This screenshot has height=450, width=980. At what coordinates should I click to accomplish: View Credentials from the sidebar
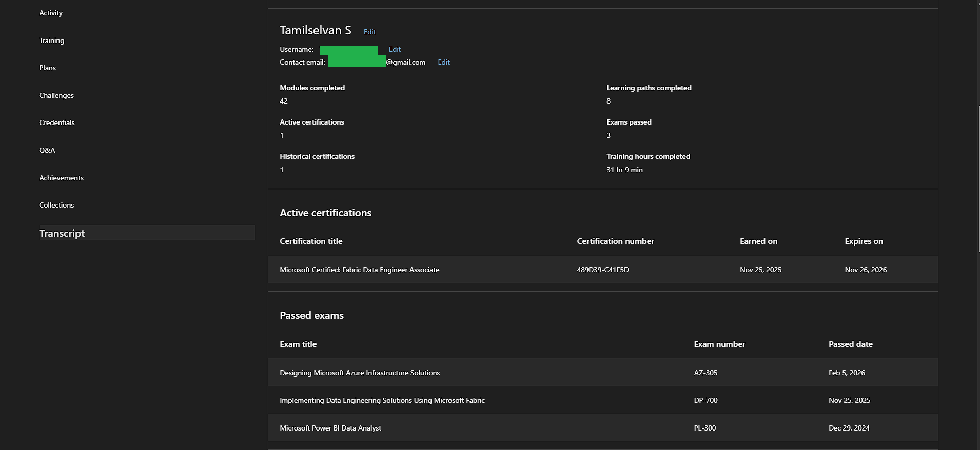pos(57,122)
